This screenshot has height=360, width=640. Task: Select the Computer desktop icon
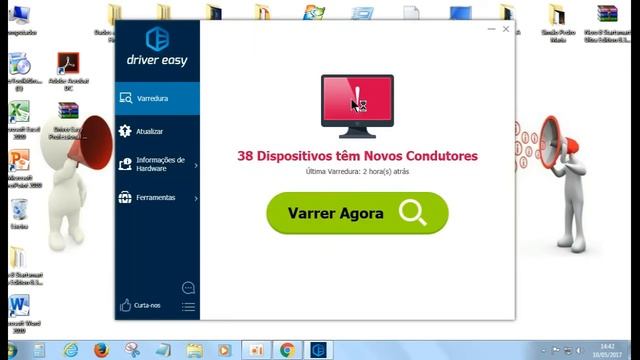pyautogui.click(x=19, y=20)
